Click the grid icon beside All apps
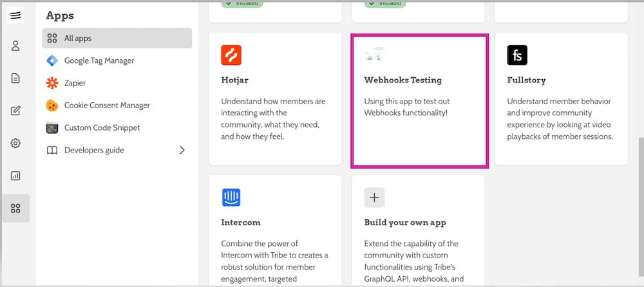 pos(52,38)
